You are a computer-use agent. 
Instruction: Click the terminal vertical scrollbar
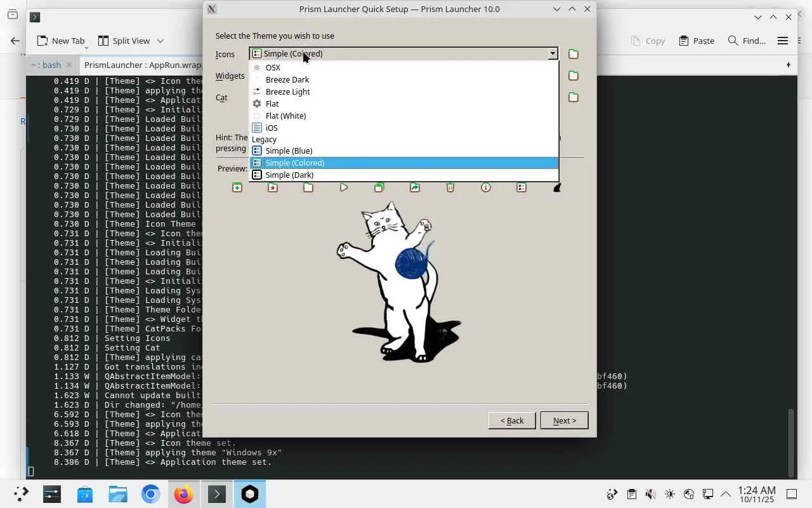[x=790, y=443]
